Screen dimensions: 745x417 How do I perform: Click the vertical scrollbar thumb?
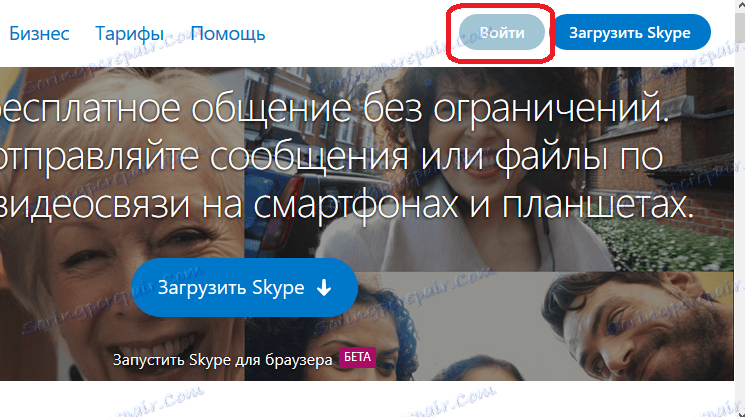pos(740,27)
